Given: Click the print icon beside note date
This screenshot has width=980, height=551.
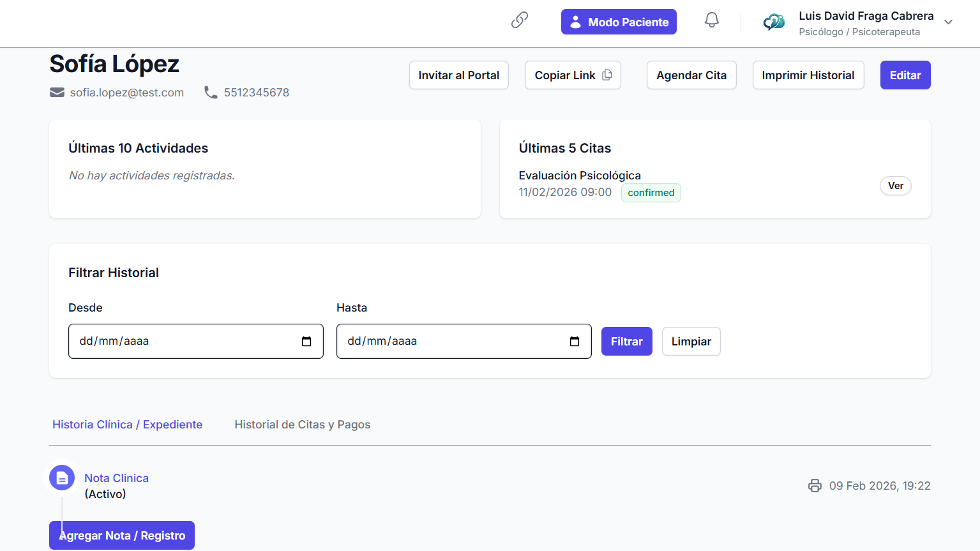Looking at the screenshot, I should [x=815, y=486].
